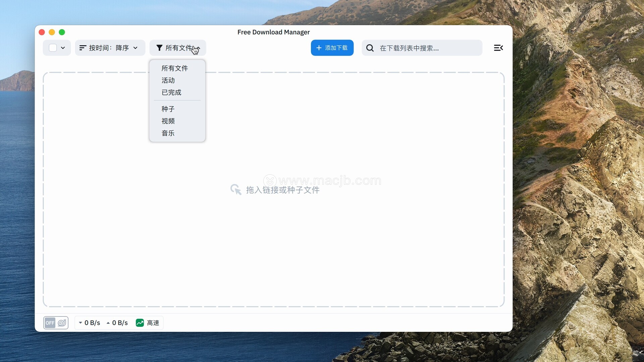Open the 高速 speed mode selector

tap(153, 323)
